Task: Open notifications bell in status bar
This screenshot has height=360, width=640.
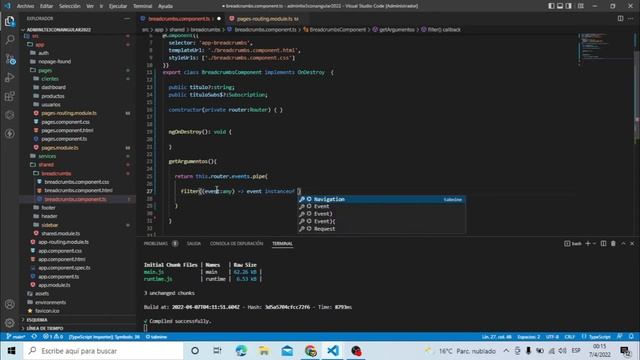Action: (631, 337)
